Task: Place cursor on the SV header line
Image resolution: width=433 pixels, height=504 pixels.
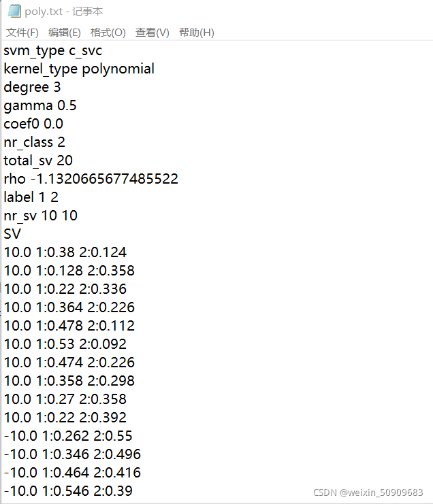Action: [x=12, y=234]
